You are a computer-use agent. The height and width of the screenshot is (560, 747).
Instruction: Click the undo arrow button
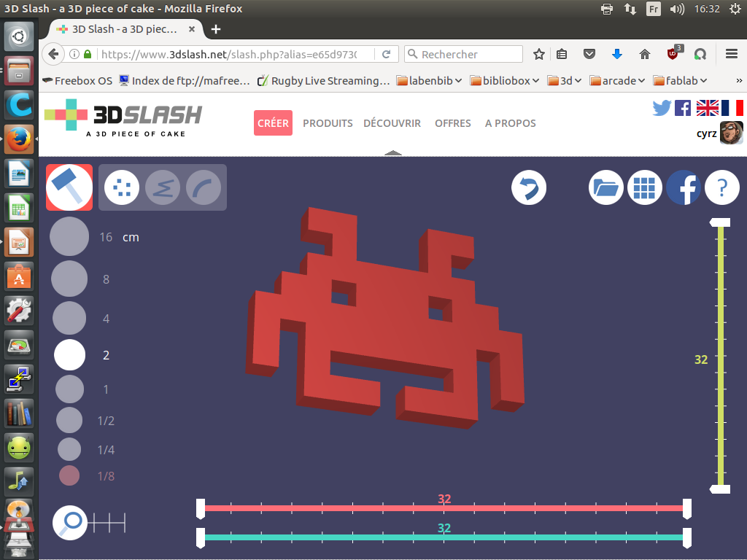tap(529, 188)
